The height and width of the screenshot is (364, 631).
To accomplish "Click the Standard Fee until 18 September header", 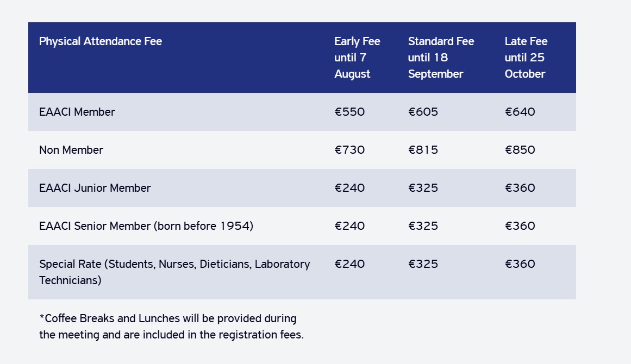I will click(x=441, y=58).
